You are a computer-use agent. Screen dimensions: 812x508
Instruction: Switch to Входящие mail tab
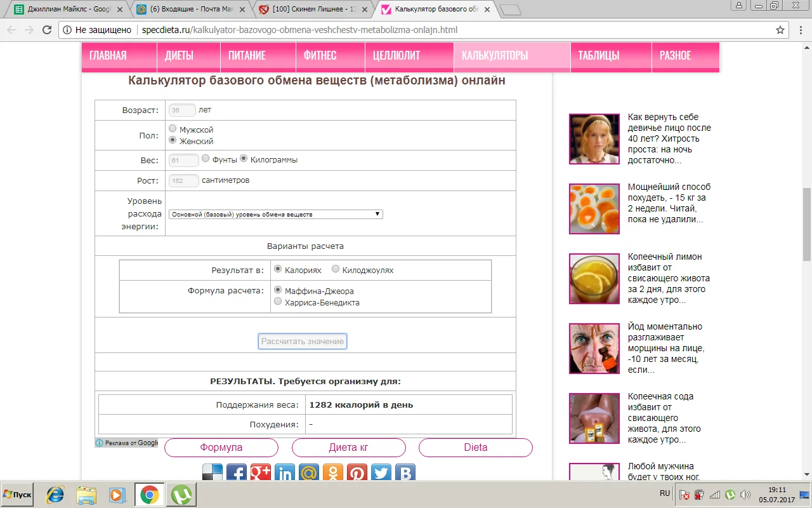(191, 10)
